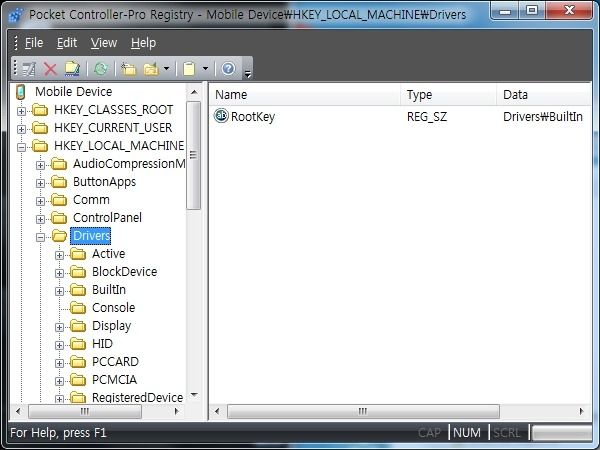Expand the Active subkey
This screenshot has width=600, height=450.
(x=59, y=255)
